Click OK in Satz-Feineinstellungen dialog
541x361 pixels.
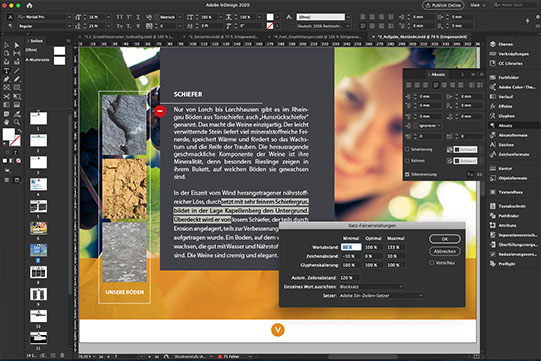coord(445,239)
